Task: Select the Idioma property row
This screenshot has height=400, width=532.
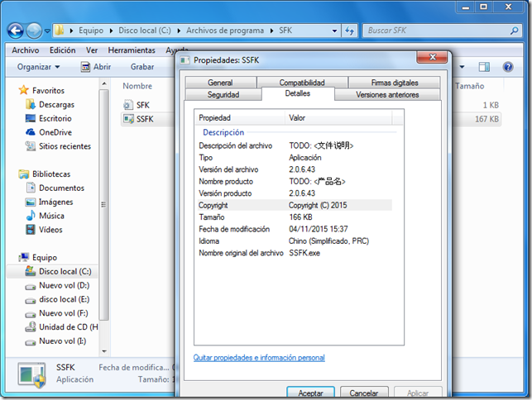Action: [x=295, y=241]
